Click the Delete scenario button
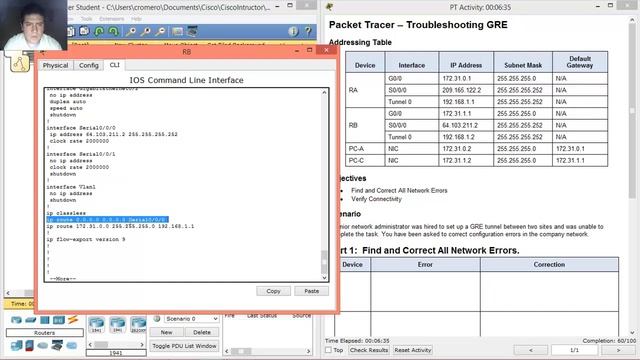640x360 pixels. point(202,332)
